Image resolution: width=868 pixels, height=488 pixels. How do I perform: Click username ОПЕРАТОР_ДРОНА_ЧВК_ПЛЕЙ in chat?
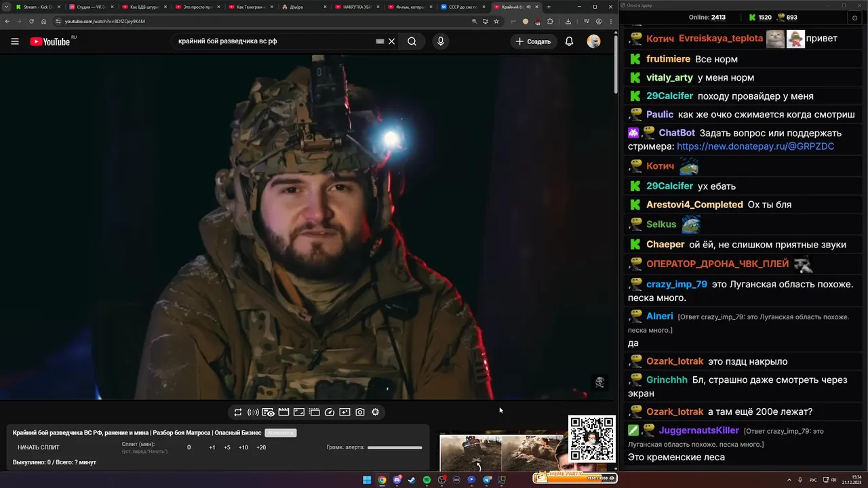(717, 264)
